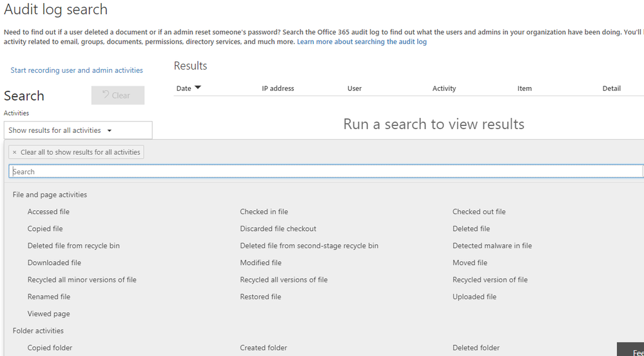Choose 'Renamed file' activity
This screenshot has width=644, height=356.
(x=49, y=297)
